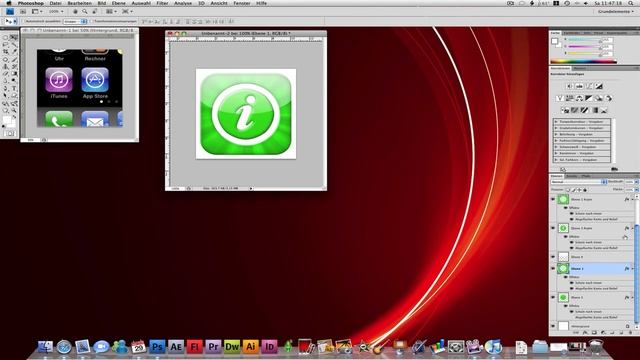Switch to the Kanäle tab

coord(571,176)
